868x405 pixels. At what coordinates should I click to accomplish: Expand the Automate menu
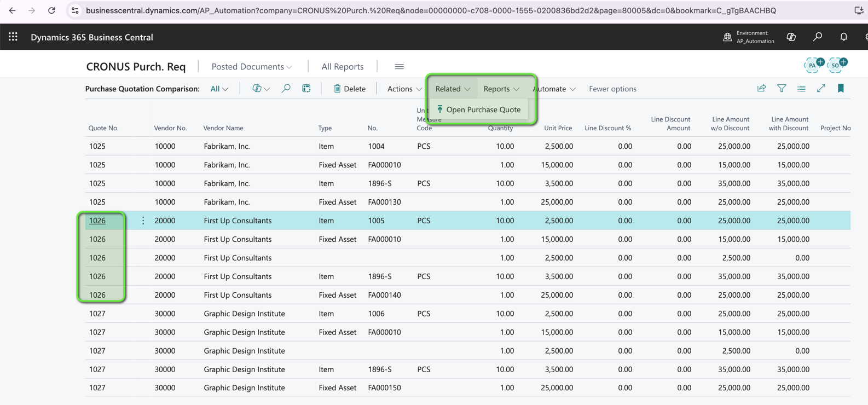click(x=554, y=89)
